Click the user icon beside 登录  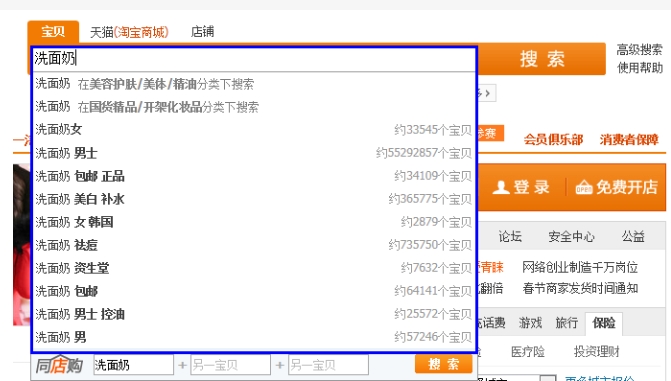tap(501, 187)
